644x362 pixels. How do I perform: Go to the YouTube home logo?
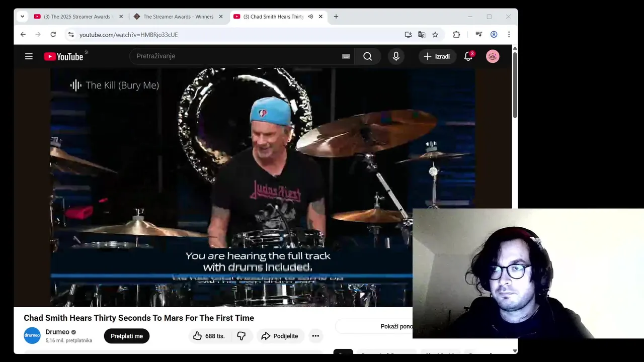(63, 56)
